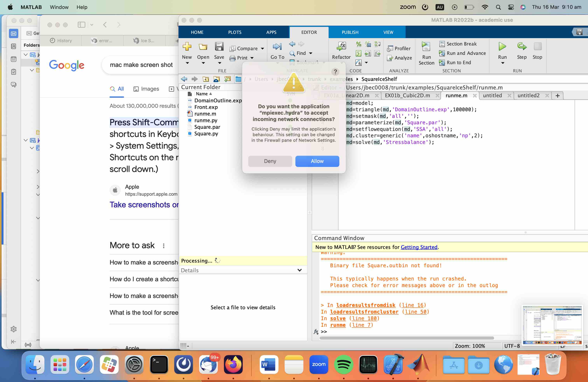
Task: Expand the Details panel chevron
Action: [299, 270]
